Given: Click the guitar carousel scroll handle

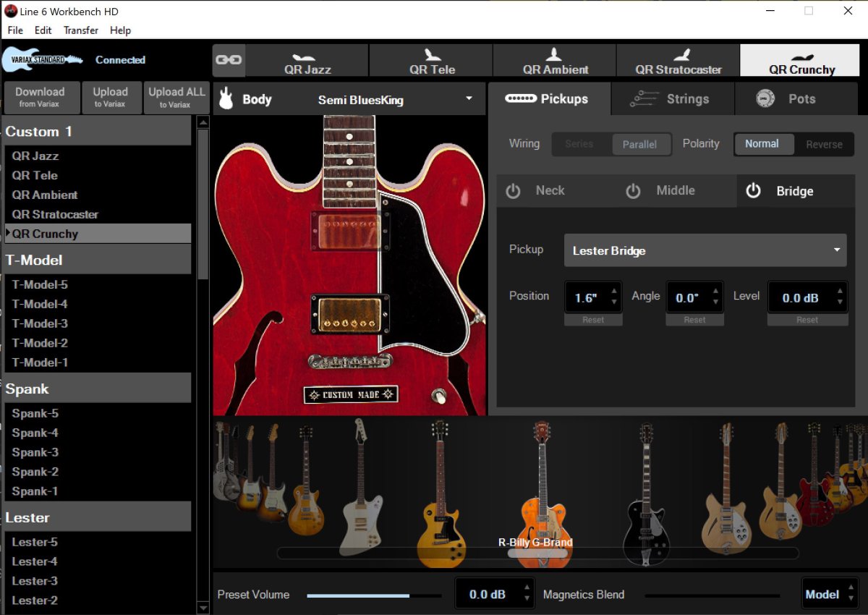Looking at the screenshot, I should coord(537,553).
